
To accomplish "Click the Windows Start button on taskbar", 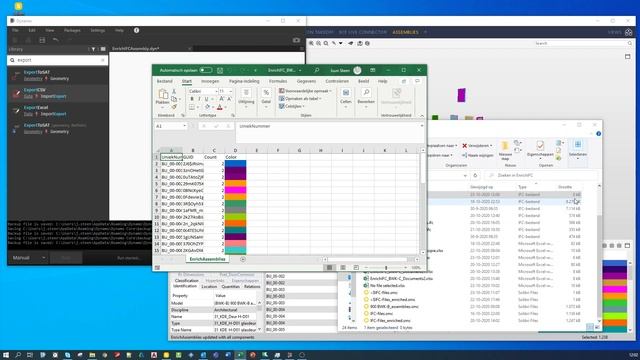I will 6,355.
